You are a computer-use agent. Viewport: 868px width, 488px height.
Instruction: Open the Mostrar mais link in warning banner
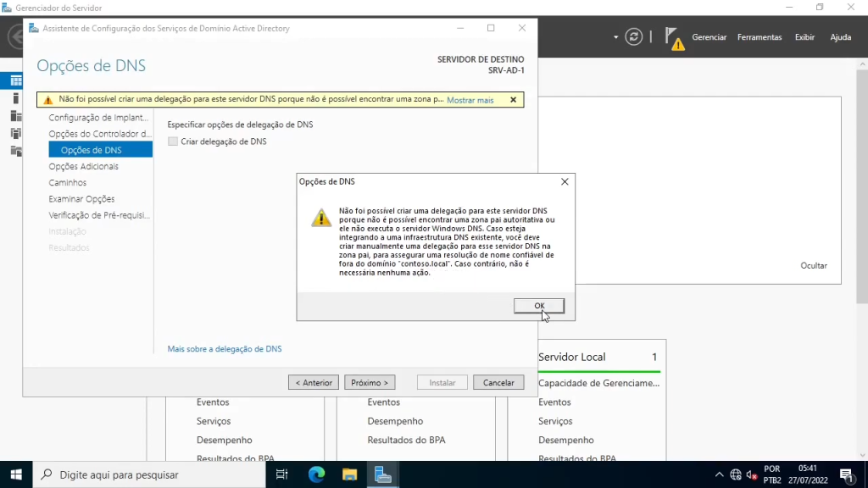click(x=470, y=100)
